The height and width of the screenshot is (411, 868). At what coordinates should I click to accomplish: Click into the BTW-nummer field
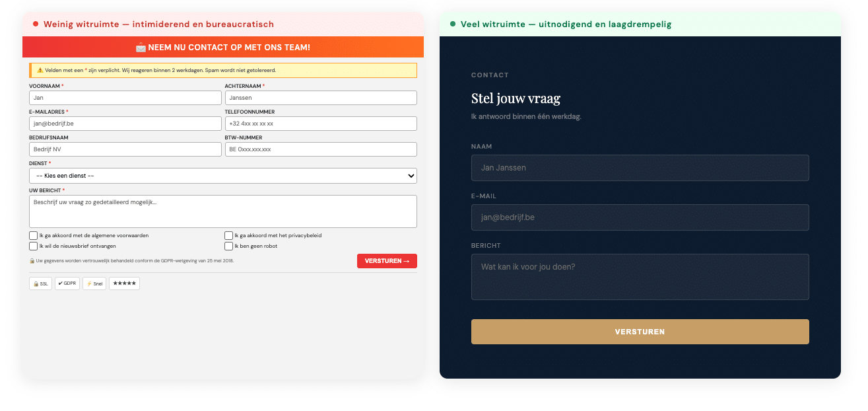[321, 149]
